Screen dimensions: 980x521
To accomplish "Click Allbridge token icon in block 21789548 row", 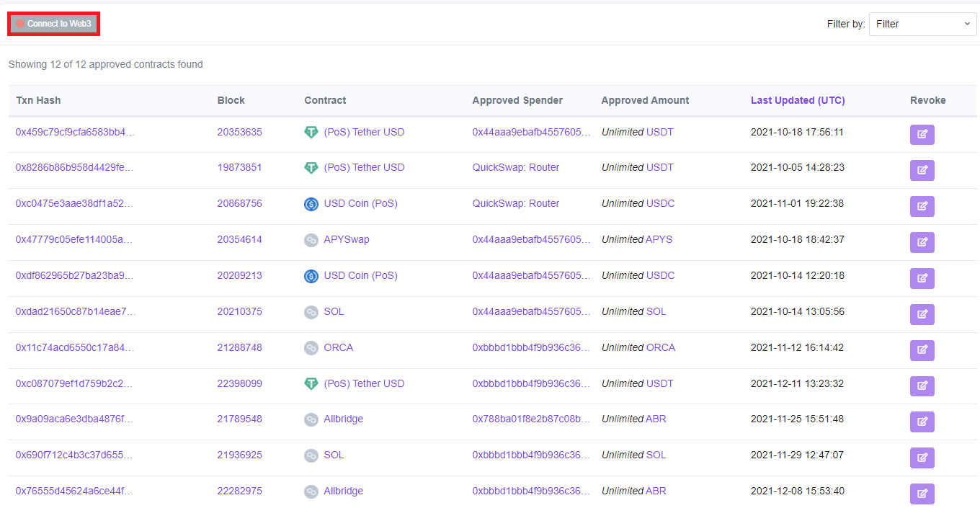I will (x=311, y=419).
